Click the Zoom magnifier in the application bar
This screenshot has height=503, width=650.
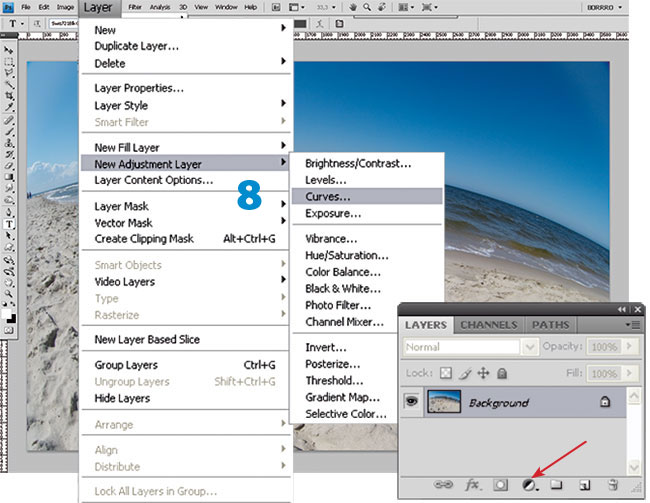(x=367, y=7)
